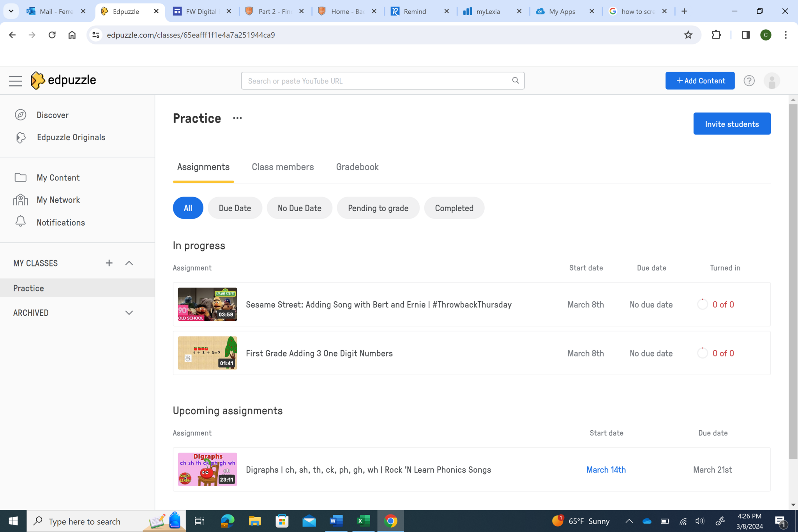Click the search magnifier icon
798x532 pixels.
515,81
